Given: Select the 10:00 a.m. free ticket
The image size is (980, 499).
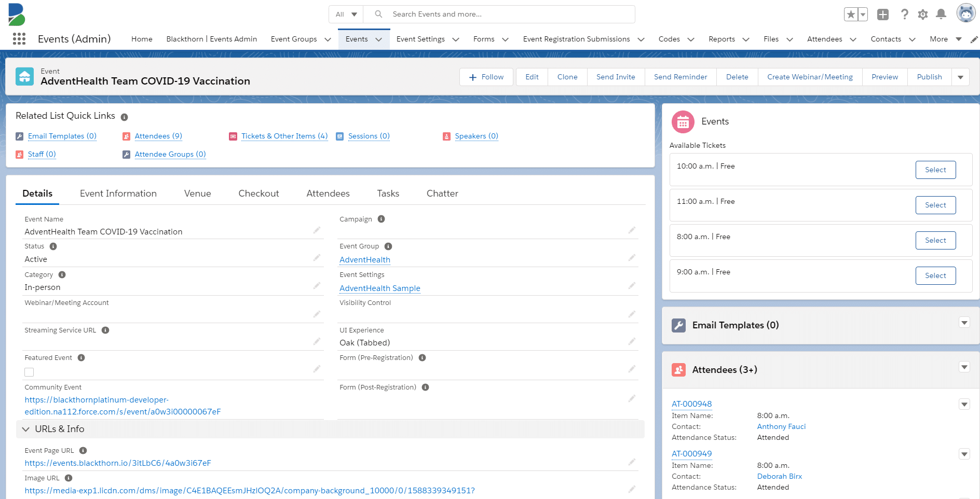Looking at the screenshot, I should [935, 170].
